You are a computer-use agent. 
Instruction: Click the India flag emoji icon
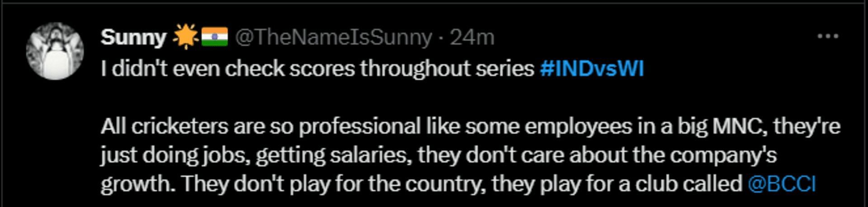[x=214, y=37]
